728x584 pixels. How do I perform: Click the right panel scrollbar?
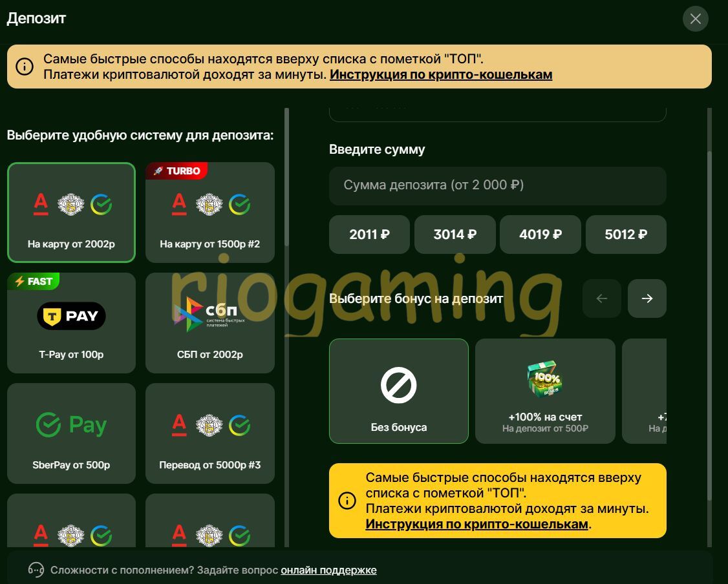(x=709, y=325)
